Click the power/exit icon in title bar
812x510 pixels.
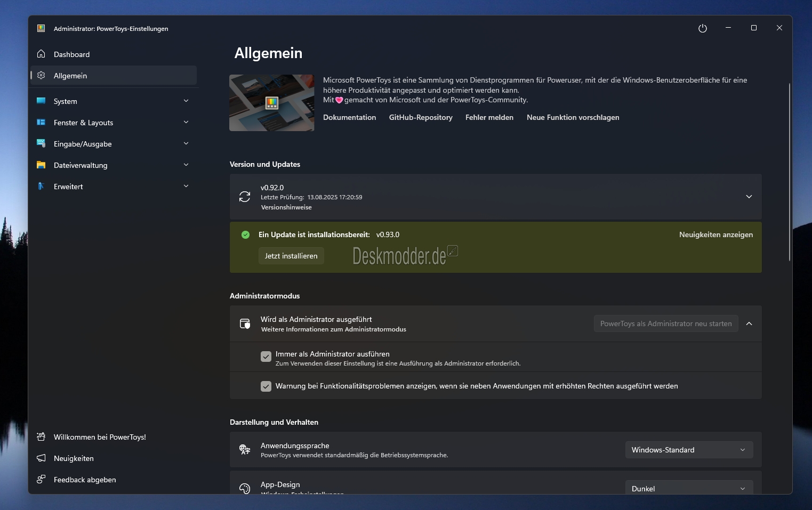click(x=703, y=28)
